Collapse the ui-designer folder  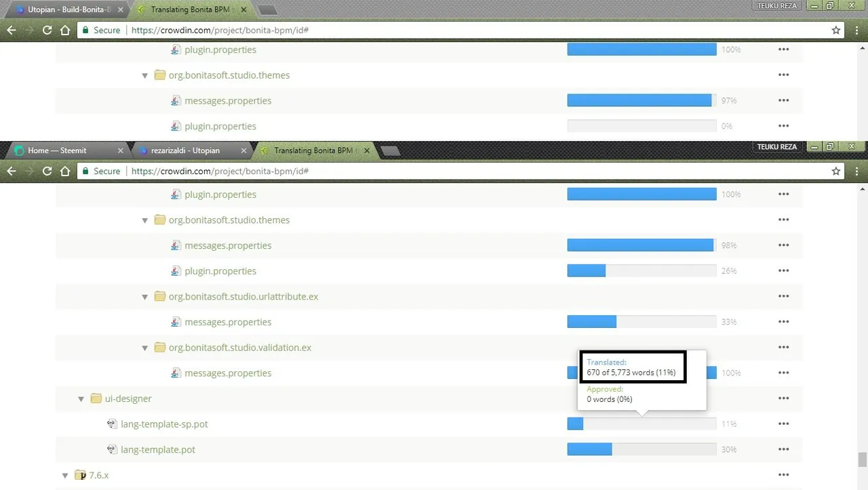[x=81, y=399]
